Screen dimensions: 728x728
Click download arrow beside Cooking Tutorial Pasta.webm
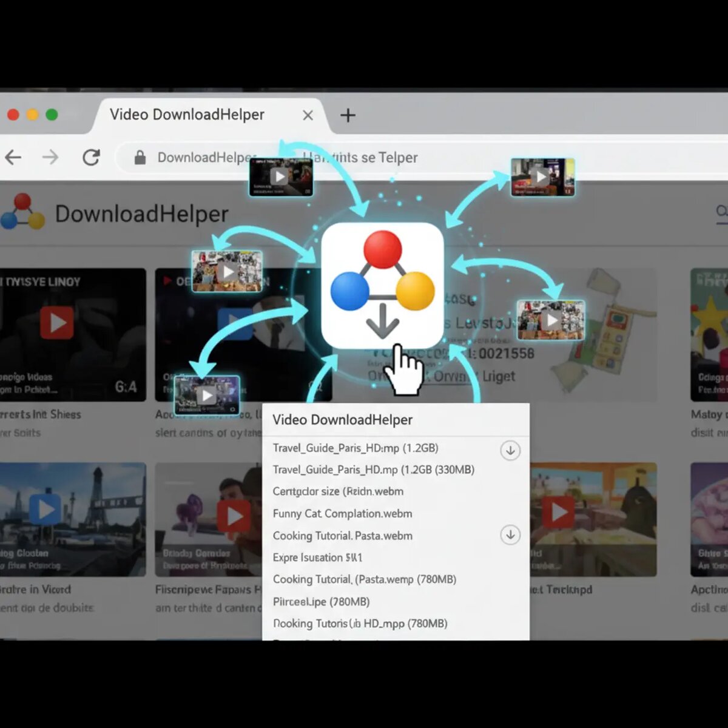[510, 535]
